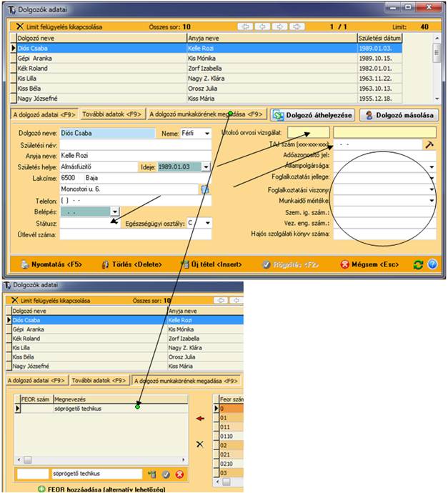Click the Utolsó orvosi vizsgálat date field

coord(309,133)
